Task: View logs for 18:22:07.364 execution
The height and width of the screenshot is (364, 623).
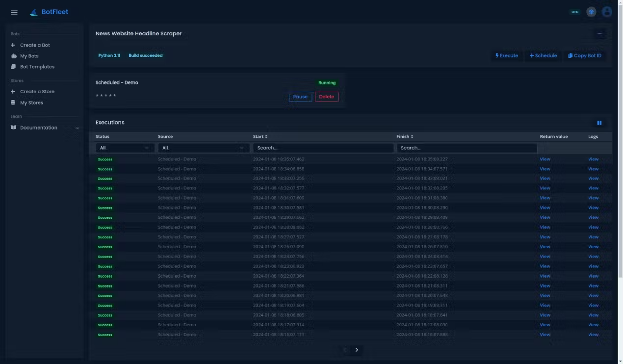Action: pos(593,276)
